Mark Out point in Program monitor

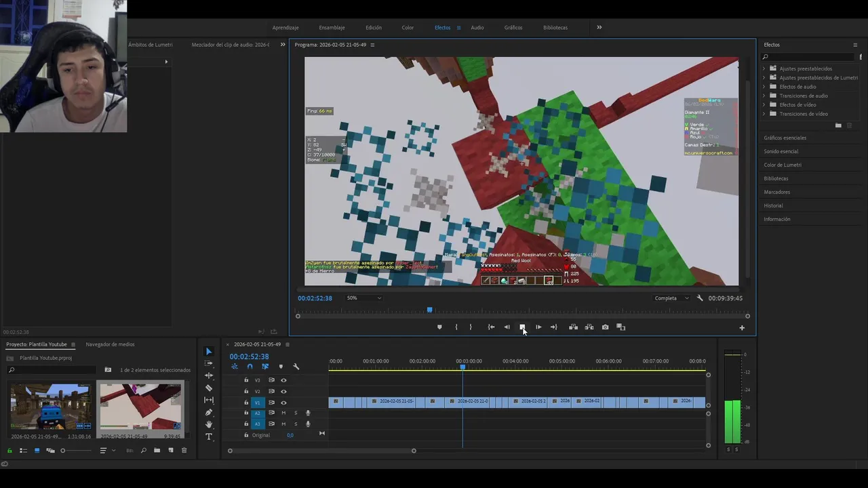tap(471, 327)
